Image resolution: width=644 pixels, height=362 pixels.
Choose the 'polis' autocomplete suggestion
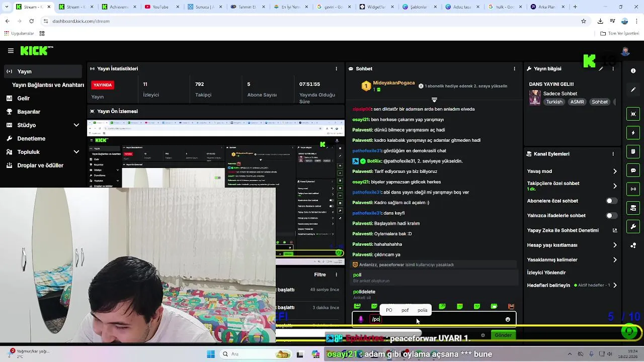pyautogui.click(x=423, y=310)
